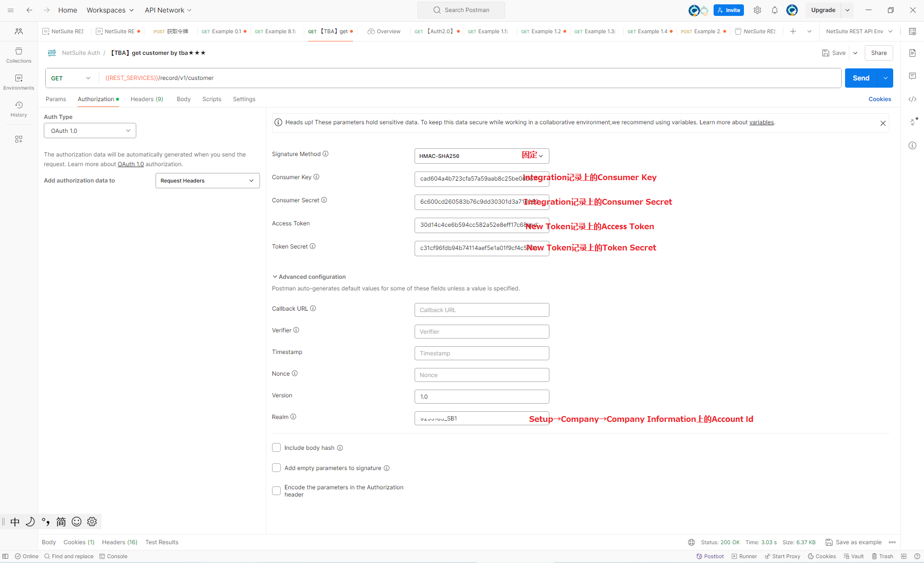
Task: Open the NetSuite REST API Env selector
Action: point(859,31)
